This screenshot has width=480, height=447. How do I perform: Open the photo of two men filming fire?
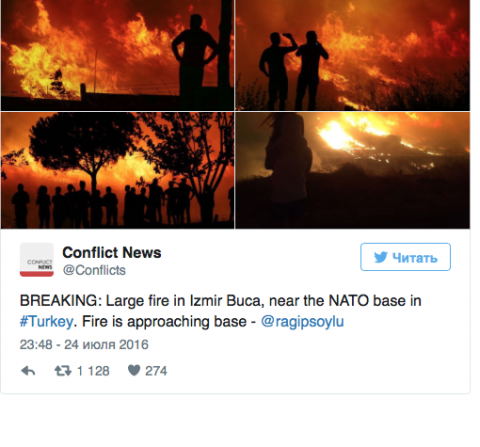[x=353, y=55]
